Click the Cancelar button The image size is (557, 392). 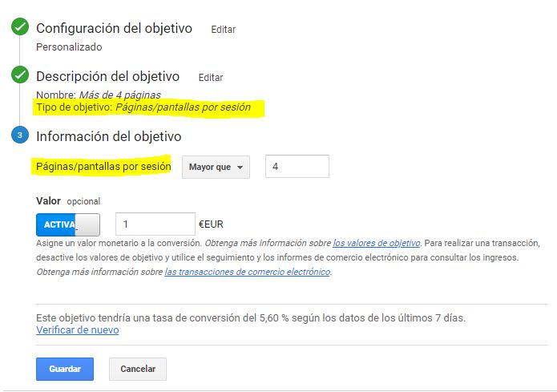click(x=138, y=369)
